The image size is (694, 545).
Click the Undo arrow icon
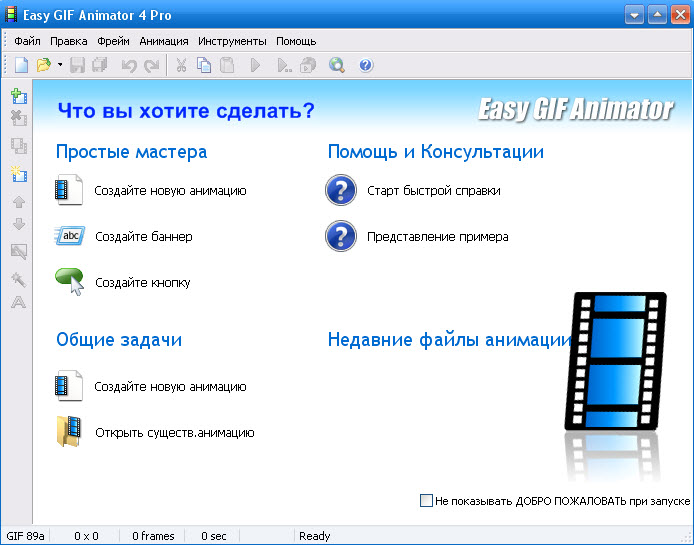(x=129, y=66)
